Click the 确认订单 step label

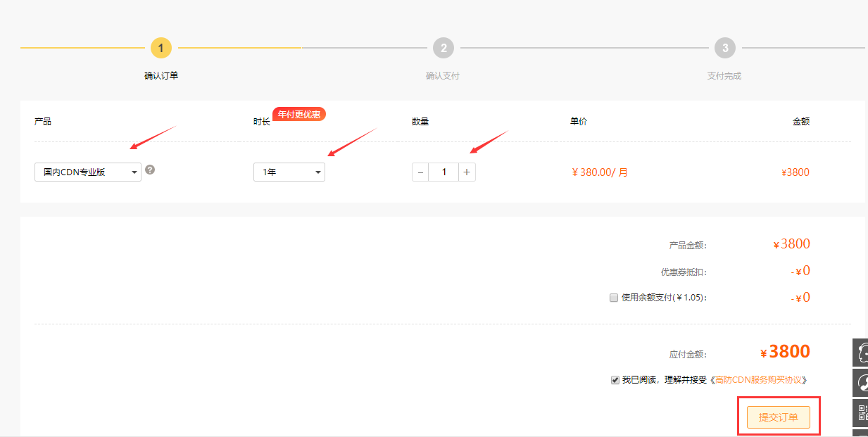pyautogui.click(x=161, y=76)
